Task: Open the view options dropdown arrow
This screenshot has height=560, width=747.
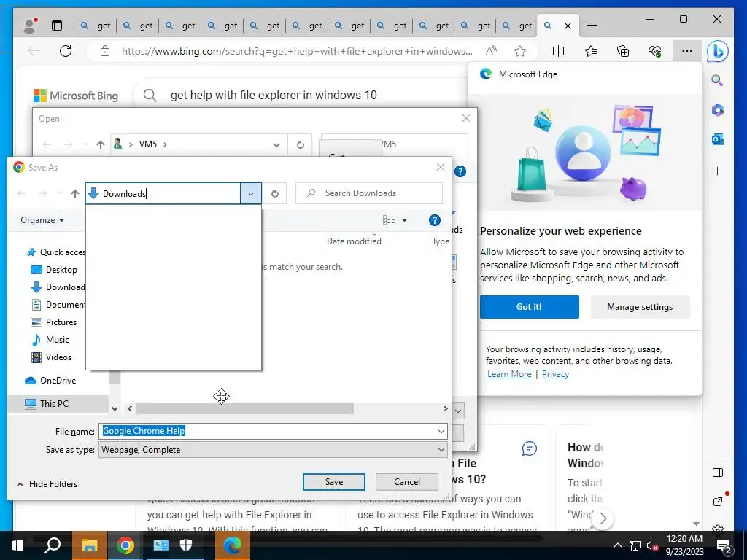Action: [x=404, y=220]
